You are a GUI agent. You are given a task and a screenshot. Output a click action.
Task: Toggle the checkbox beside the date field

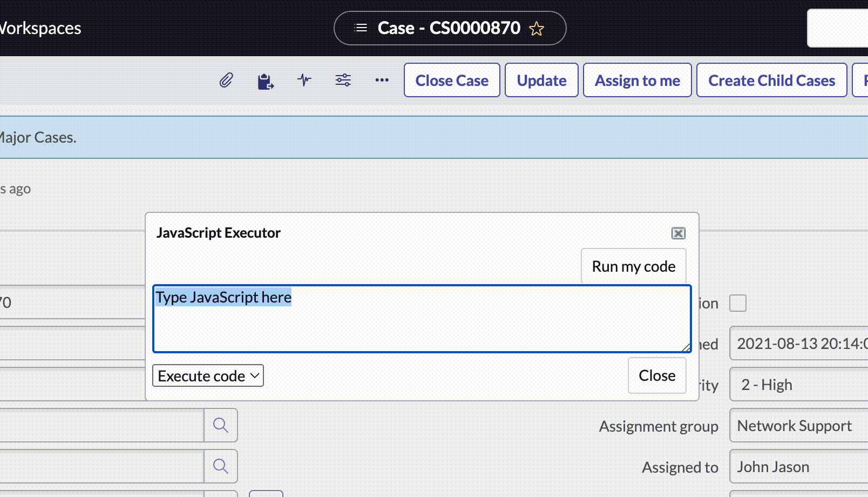coord(738,303)
